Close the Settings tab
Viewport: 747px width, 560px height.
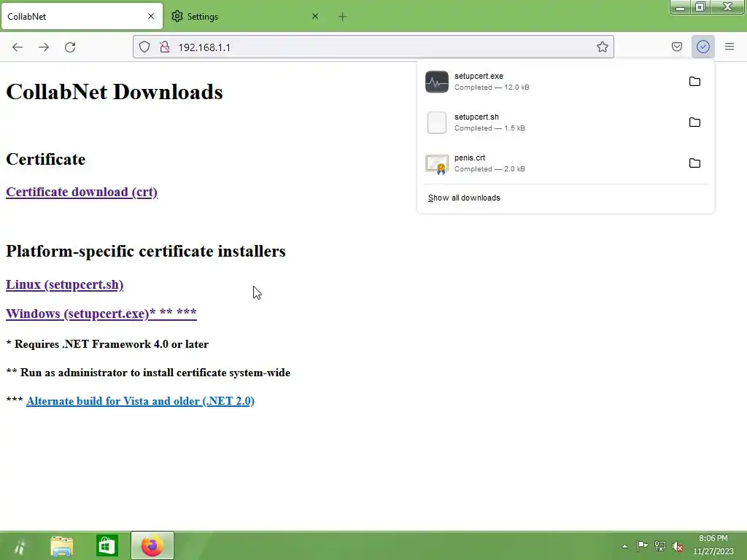pyautogui.click(x=315, y=16)
